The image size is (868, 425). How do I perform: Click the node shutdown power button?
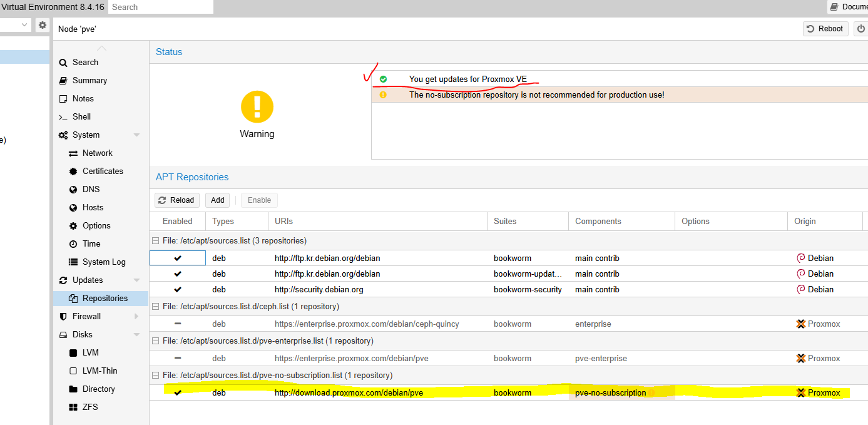pyautogui.click(x=861, y=29)
